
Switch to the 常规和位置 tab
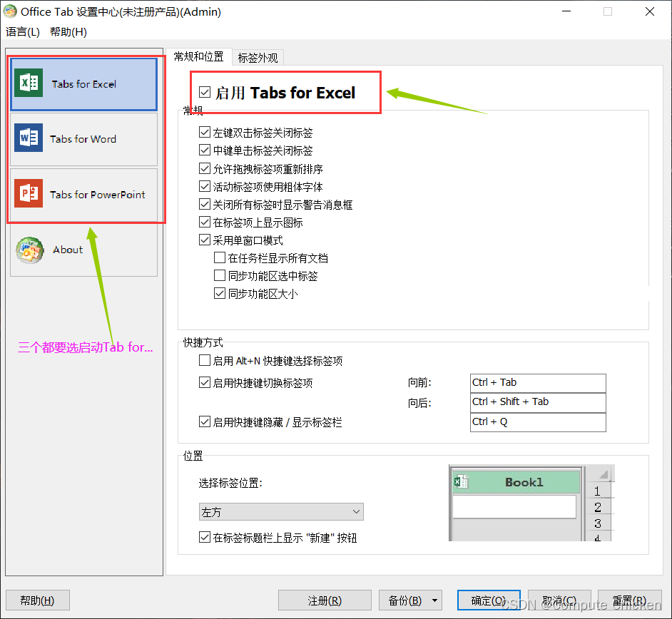198,56
